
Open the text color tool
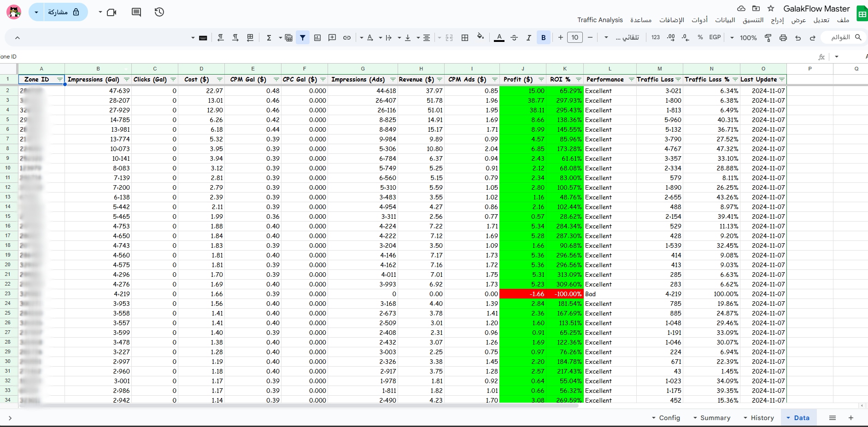click(499, 38)
